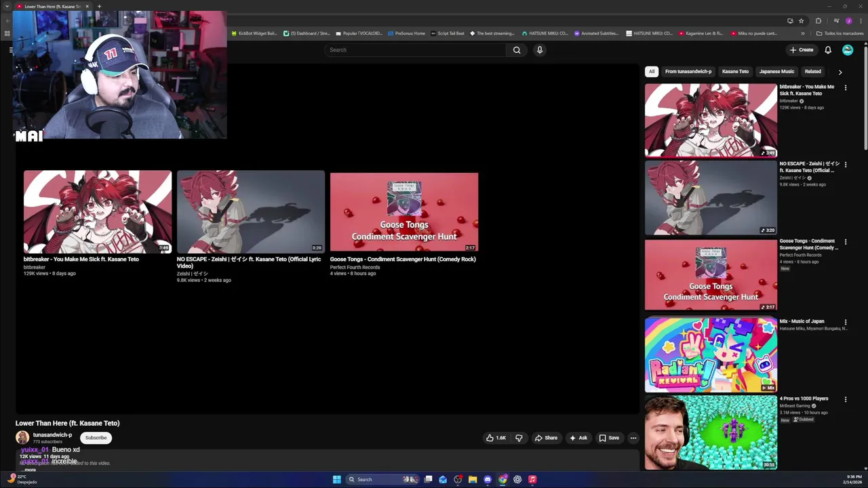Switch to Lower Than Here browser tab

(x=52, y=6)
